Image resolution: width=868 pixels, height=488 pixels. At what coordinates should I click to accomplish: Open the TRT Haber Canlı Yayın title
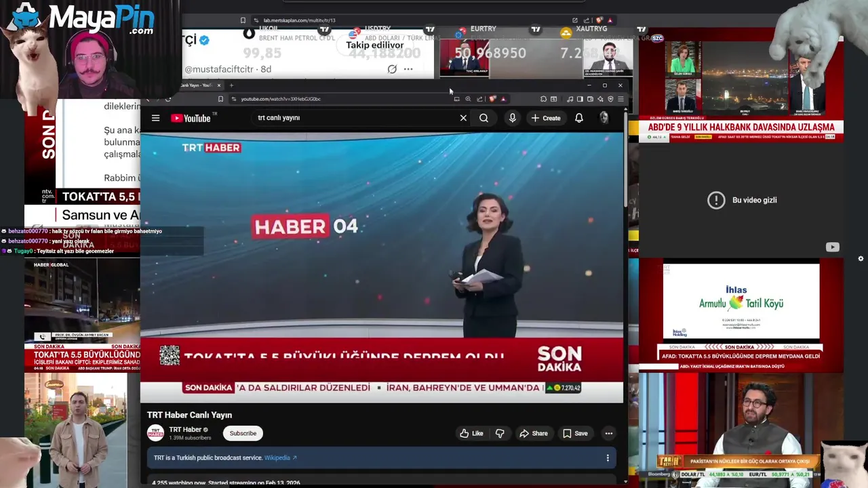tap(189, 415)
